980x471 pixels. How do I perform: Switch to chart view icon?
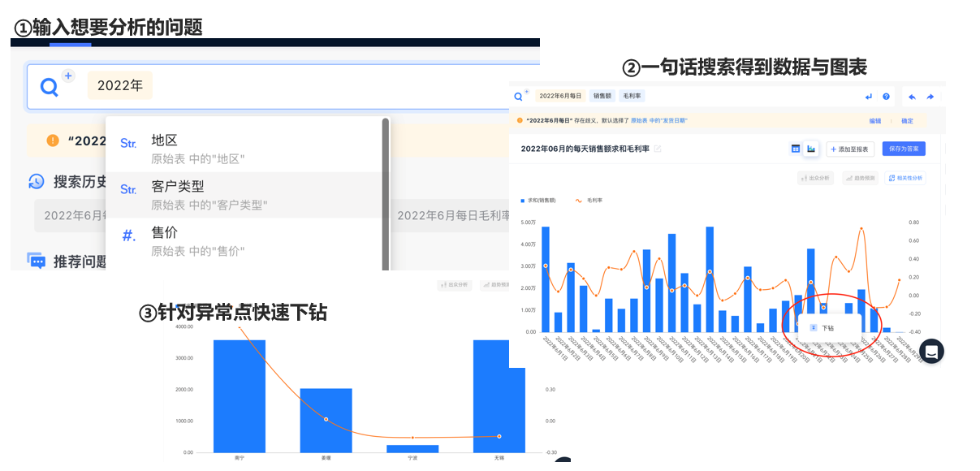(810, 149)
